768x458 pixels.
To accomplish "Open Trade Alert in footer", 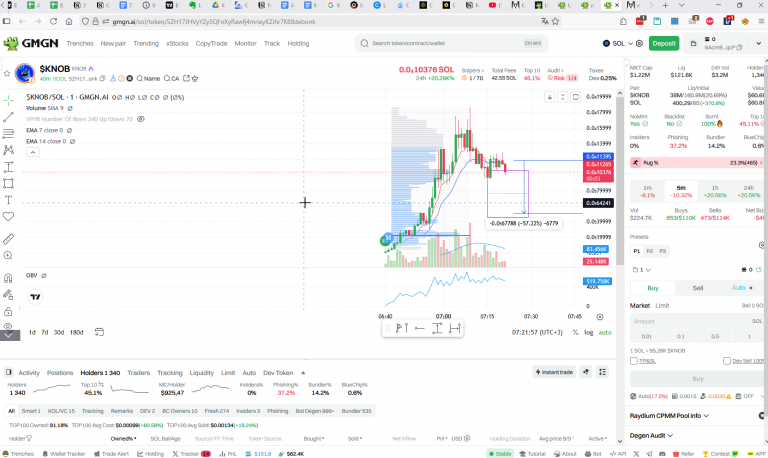I will click(x=111, y=454).
